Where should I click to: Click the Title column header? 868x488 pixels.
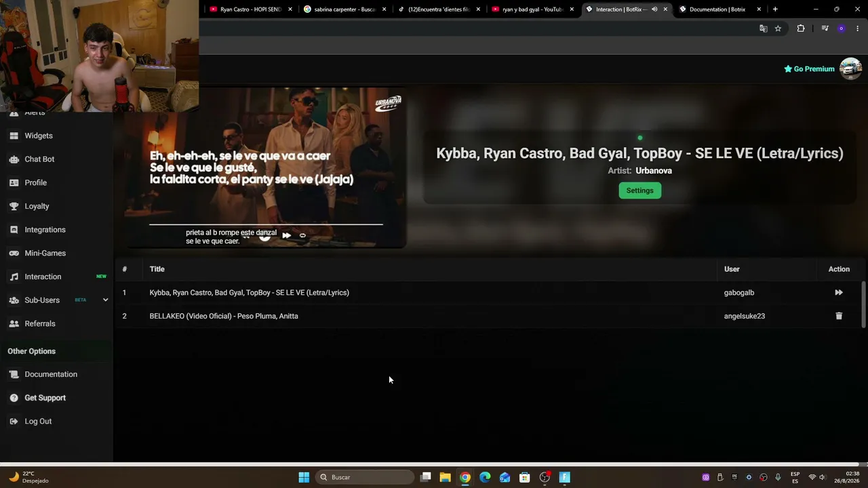coord(157,269)
